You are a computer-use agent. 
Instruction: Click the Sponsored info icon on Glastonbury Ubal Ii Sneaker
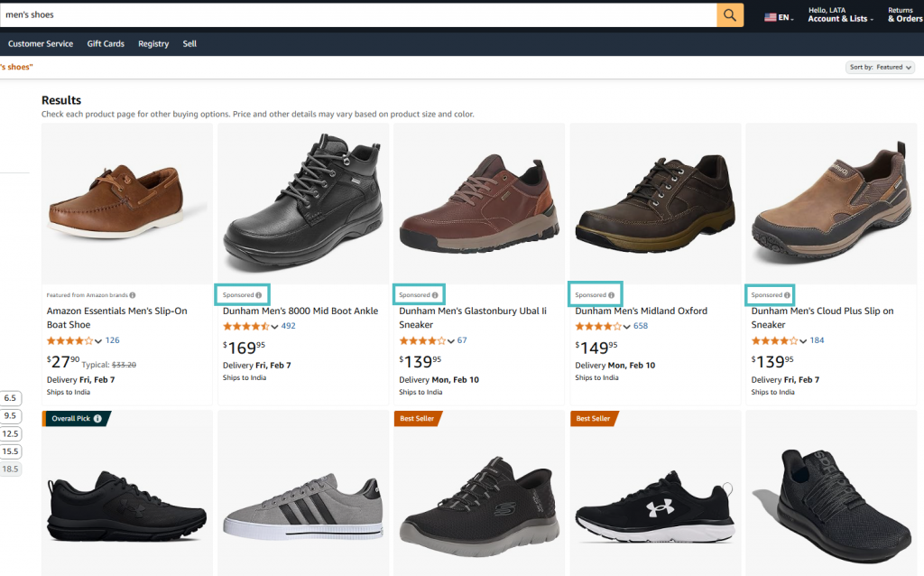[433, 295]
